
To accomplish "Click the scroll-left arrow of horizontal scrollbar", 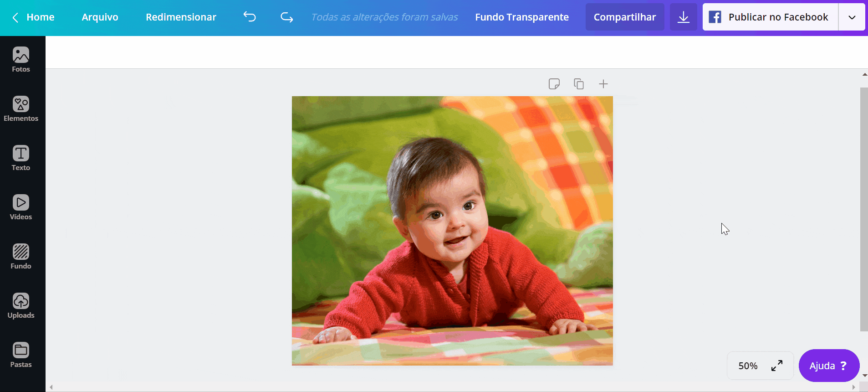I will [x=51, y=387].
